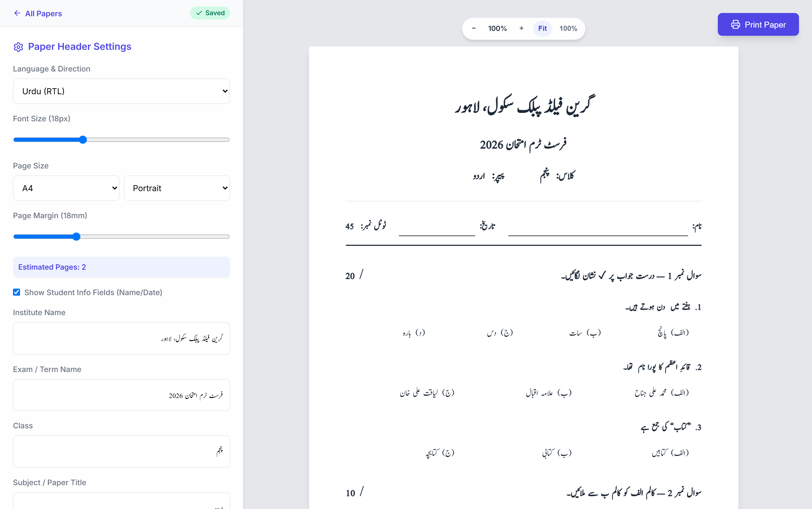Viewport: 812px width, 509px height.
Task: Click the printer icon in Print Paper
Action: click(735, 25)
